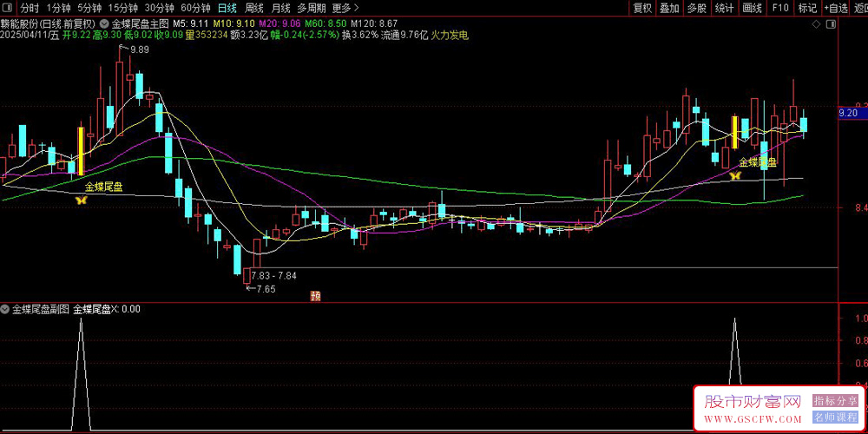Select the 60分钟 period tab
This screenshot has width=868, height=434.
[196, 8]
